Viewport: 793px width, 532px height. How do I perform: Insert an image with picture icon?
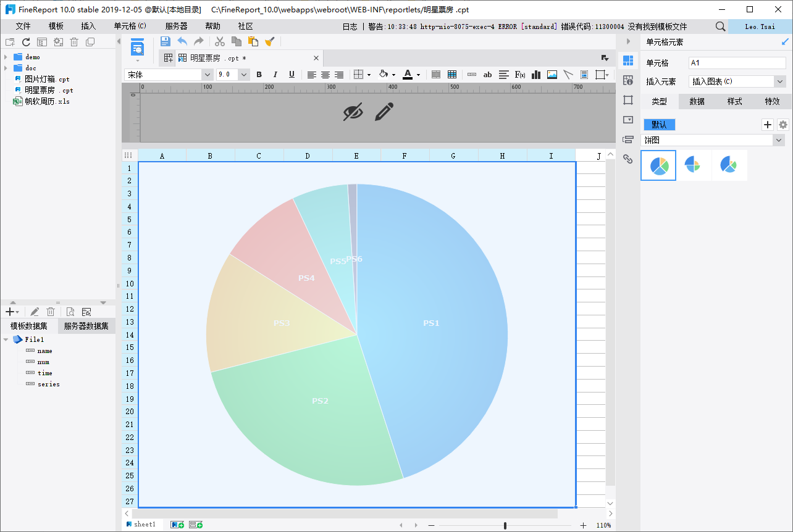552,75
